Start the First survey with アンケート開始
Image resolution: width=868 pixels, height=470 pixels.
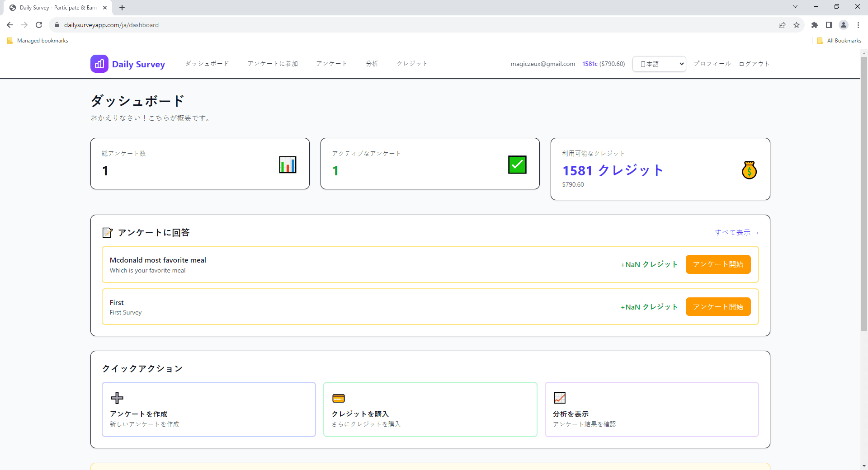(718, 306)
